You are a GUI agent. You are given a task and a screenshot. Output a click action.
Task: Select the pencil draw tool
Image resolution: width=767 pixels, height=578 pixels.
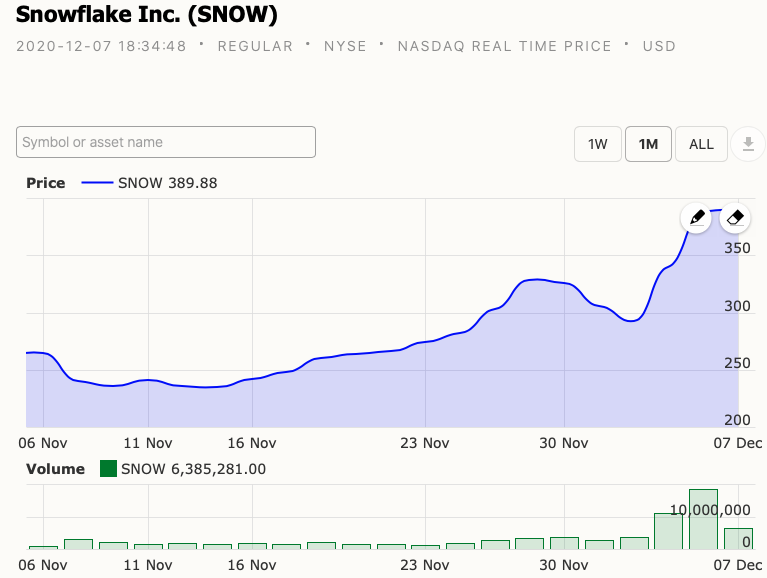pos(698,217)
